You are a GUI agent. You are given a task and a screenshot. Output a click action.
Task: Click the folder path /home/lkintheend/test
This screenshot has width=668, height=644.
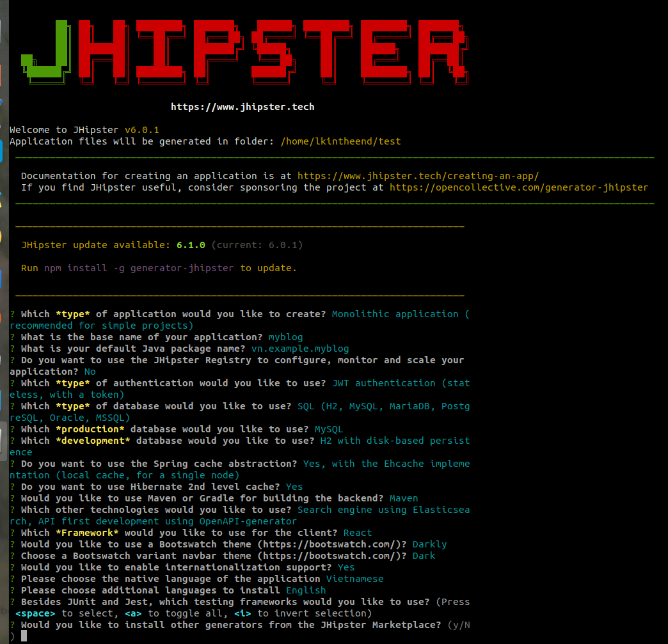coord(340,141)
